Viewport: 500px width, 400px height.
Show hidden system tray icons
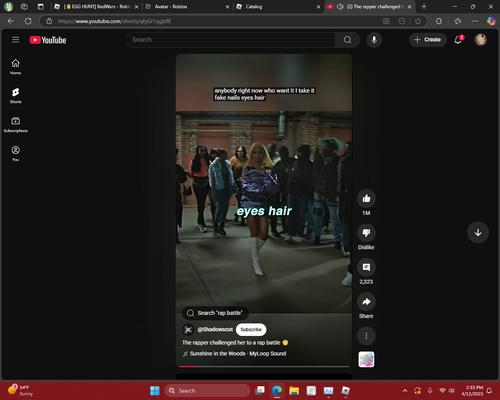coord(405,391)
